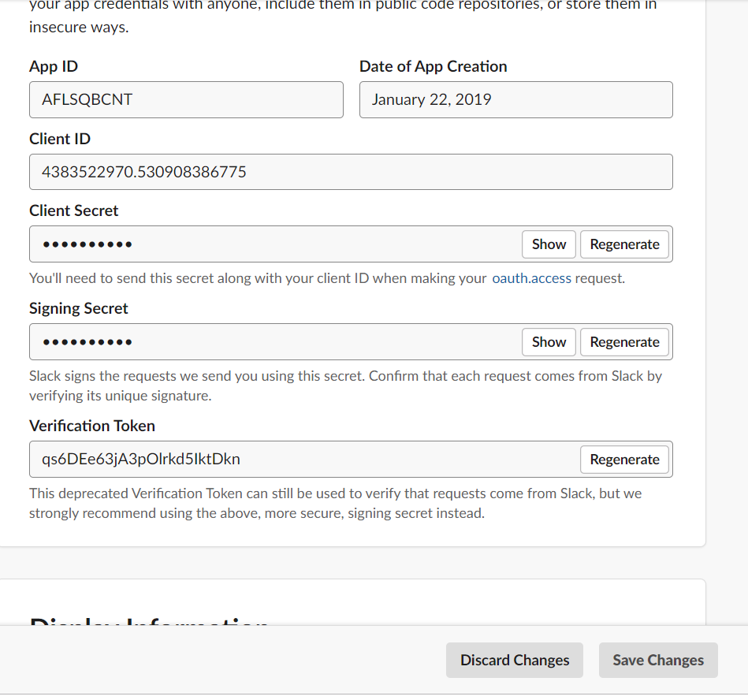
Task: Regenerate the Client Secret
Action: (x=624, y=244)
